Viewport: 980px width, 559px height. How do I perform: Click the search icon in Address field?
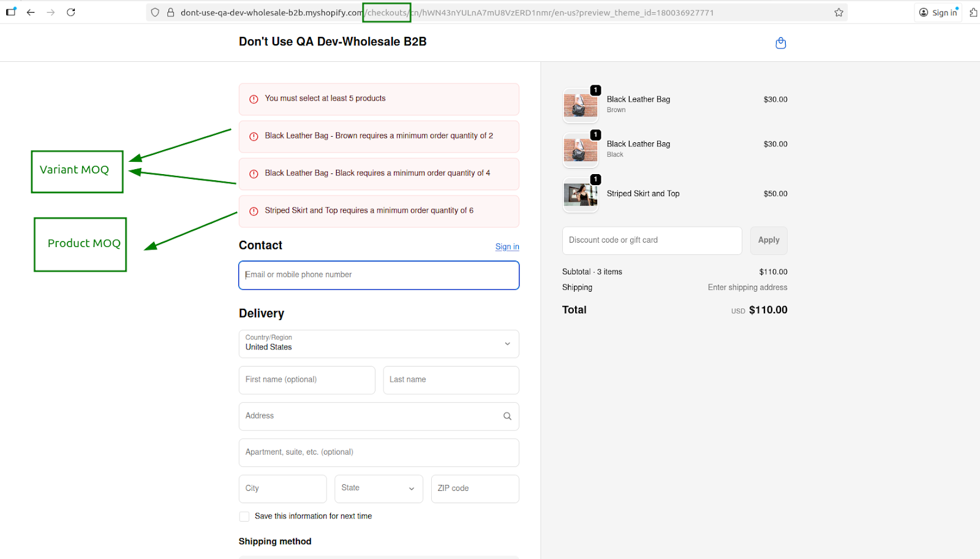pyautogui.click(x=507, y=416)
